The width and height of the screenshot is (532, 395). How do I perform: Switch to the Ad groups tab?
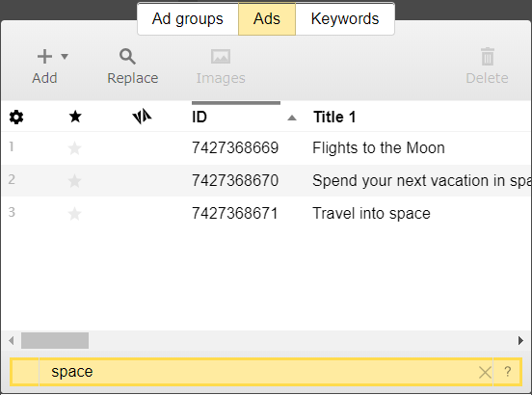[188, 18]
